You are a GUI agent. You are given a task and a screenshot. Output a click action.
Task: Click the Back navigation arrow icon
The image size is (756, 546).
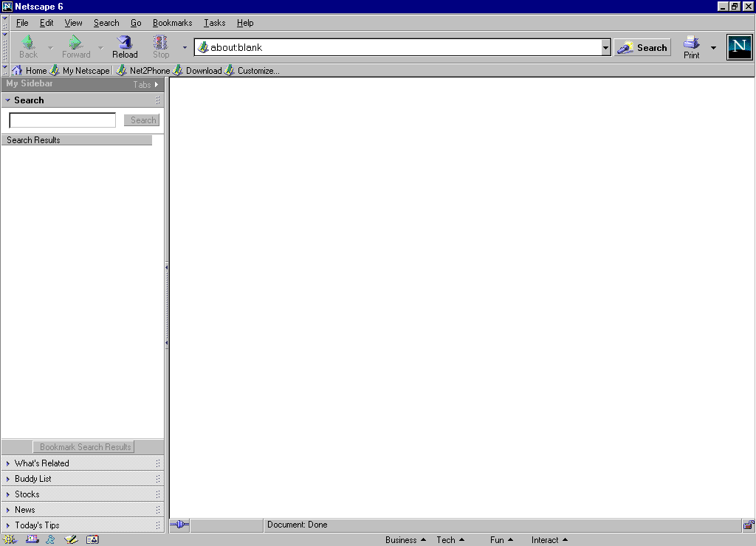28,42
